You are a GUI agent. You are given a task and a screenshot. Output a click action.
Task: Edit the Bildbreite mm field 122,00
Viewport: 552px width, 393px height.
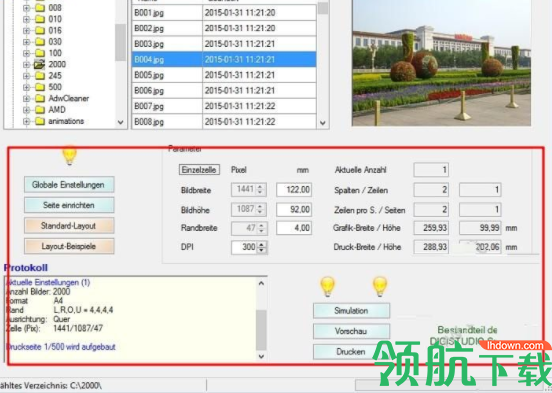coord(294,189)
